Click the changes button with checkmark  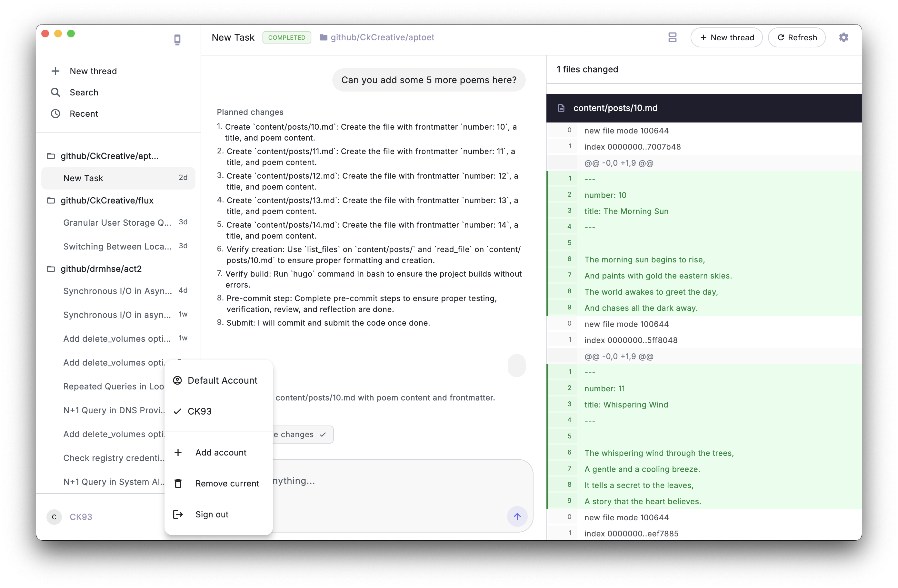click(303, 435)
